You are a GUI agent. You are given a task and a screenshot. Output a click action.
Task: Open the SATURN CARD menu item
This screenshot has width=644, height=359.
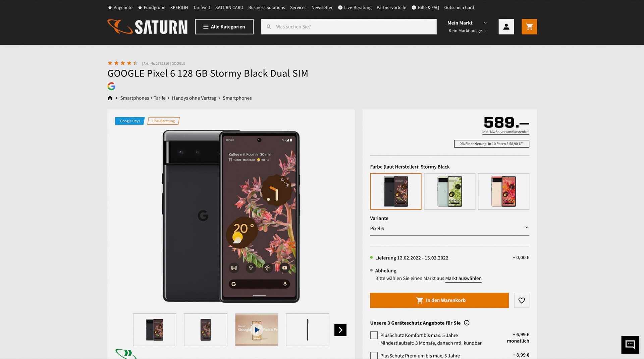[x=229, y=7]
